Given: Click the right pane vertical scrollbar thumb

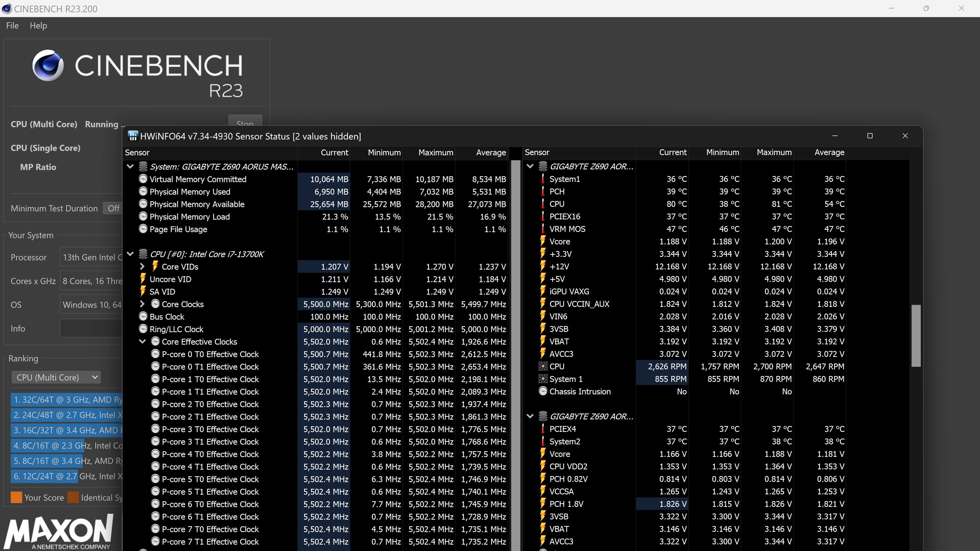Looking at the screenshot, I should pyautogui.click(x=916, y=335).
